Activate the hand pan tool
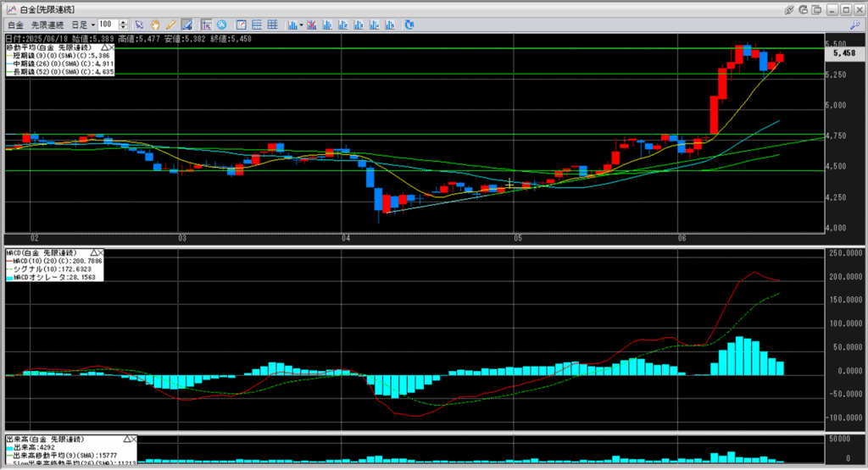This screenshot has width=868, height=470. pos(155,25)
